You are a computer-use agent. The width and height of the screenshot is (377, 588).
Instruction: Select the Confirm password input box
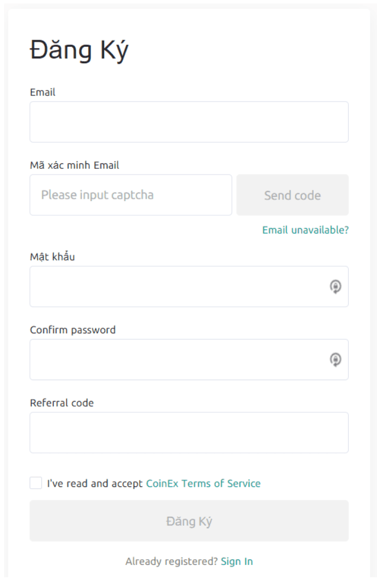point(189,360)
